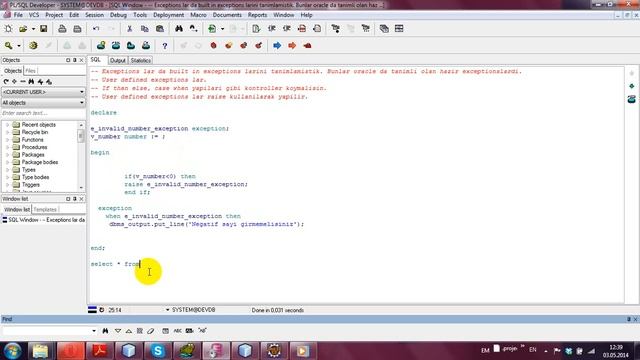Click Find next down triangle in Find bar
This screenshot has width=640, height=360.
(118, 331)
